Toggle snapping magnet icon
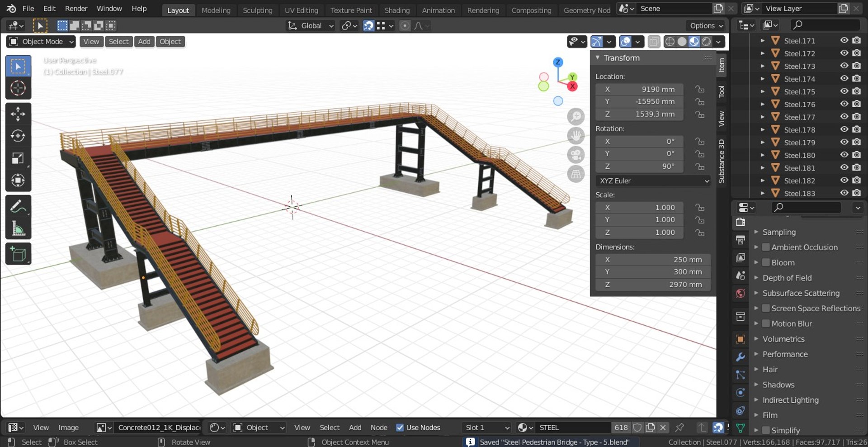868x447 pixels. (369, 26)
